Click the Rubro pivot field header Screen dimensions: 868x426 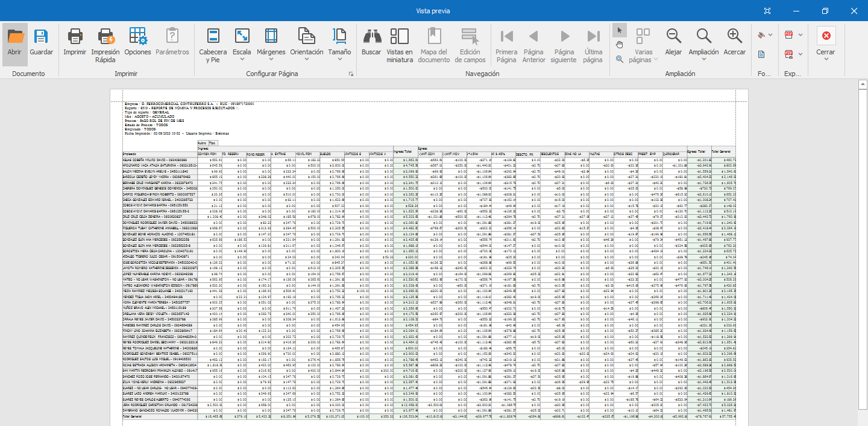click(x=203, y=143)
